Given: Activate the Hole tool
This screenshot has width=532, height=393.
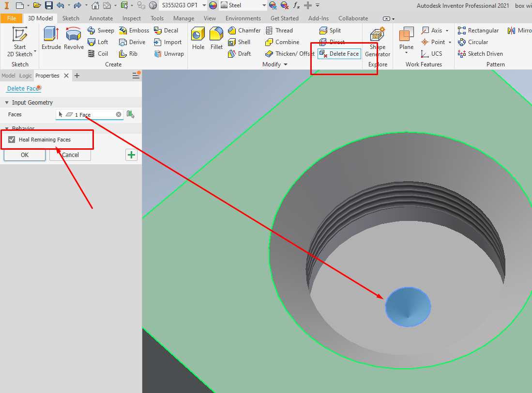Looking at the screenshot, I should (x=198, y=38).
